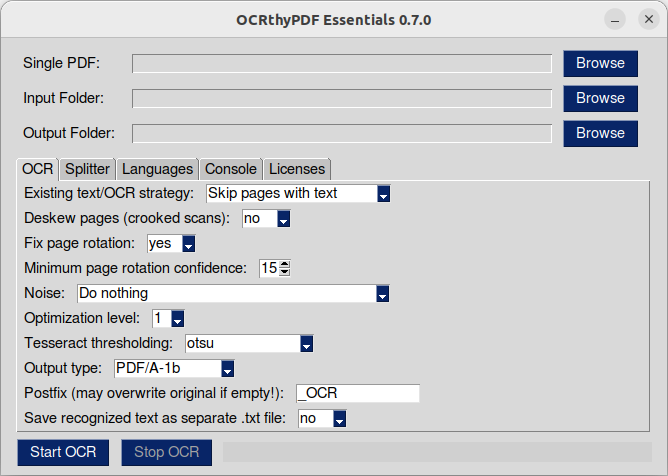
Task: Open the Console tab
Action: (x=230, y=169)
